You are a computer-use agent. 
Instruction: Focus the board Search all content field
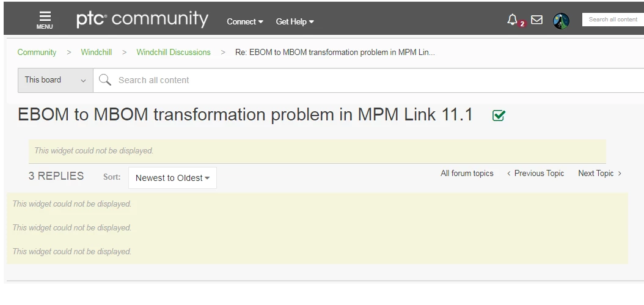pyautogui.click(x=368, y=80)
